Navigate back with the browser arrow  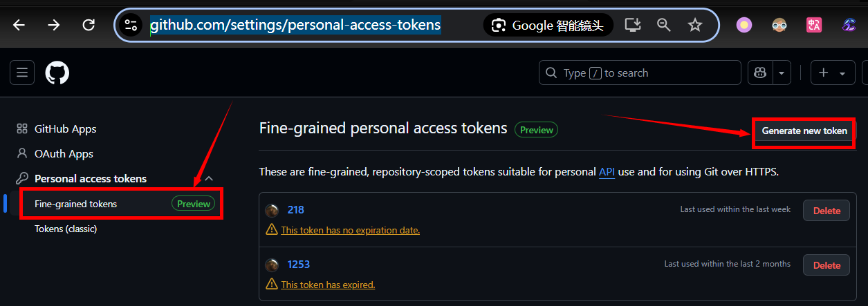(19, 26)
